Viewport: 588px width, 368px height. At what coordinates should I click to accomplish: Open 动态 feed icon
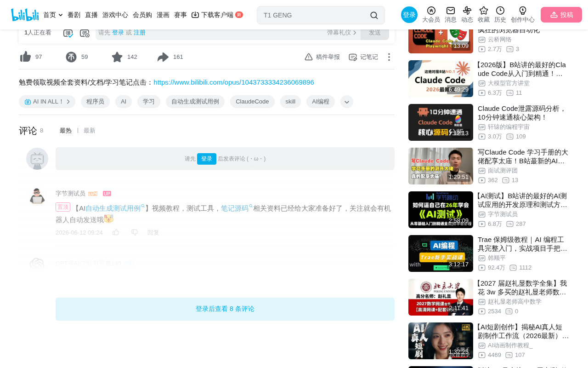[x=467, y=11]
